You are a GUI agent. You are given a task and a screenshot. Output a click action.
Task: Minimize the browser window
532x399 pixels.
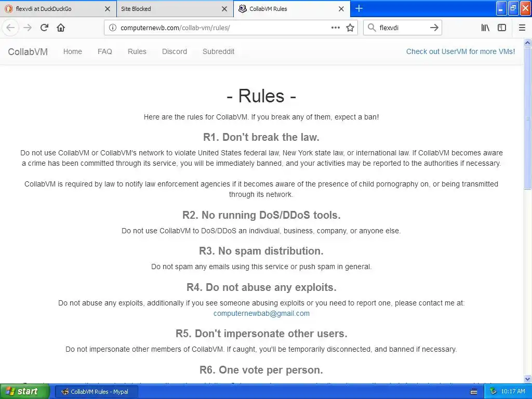click(501, 8)
